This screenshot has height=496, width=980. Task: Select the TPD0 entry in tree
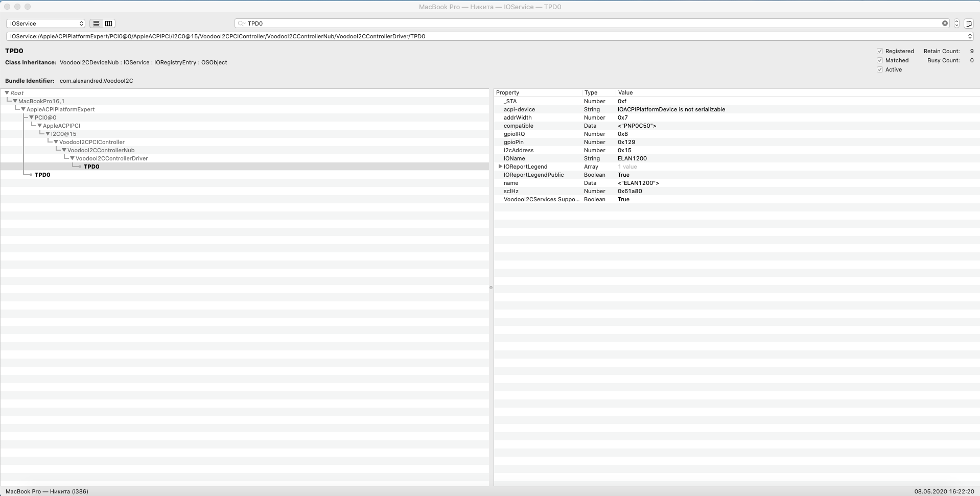pyautogui.click(x=92, y=166)
